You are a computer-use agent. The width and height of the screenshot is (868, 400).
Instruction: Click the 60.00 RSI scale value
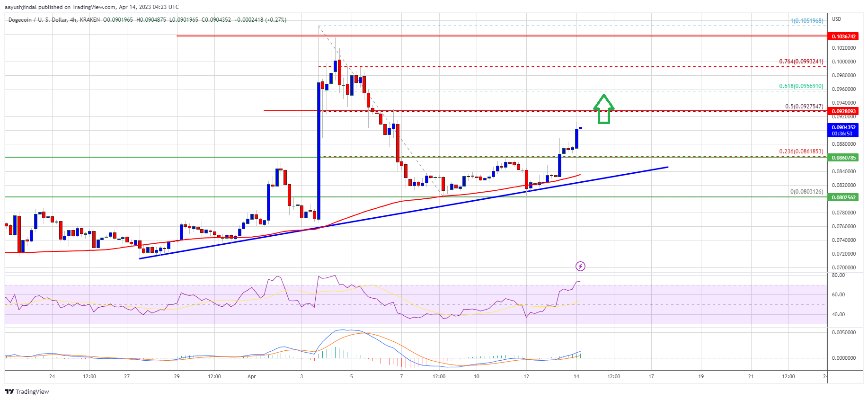point(838,294)
